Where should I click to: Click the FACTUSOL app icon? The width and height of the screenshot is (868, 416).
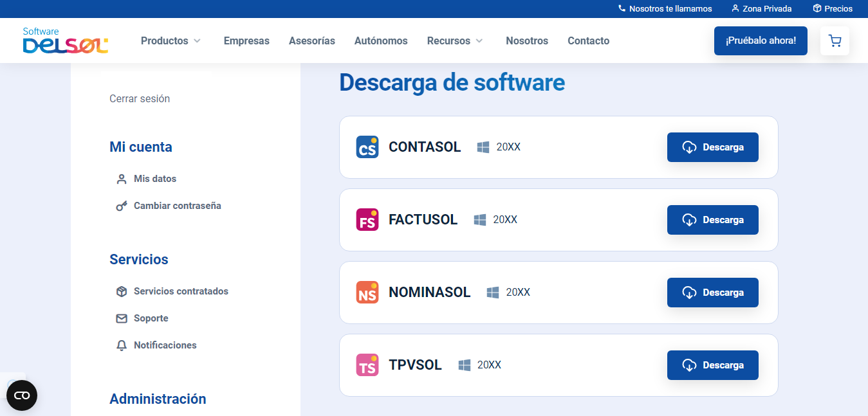pyautogui.click(x=367, y=219)
